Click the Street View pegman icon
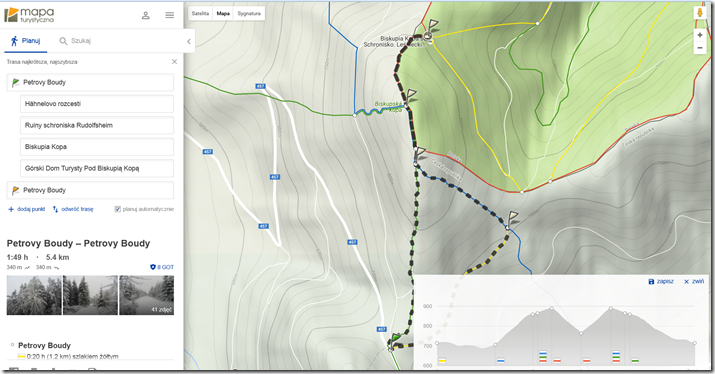This screenshot has height=374, width=715. [x=699, y=13]
